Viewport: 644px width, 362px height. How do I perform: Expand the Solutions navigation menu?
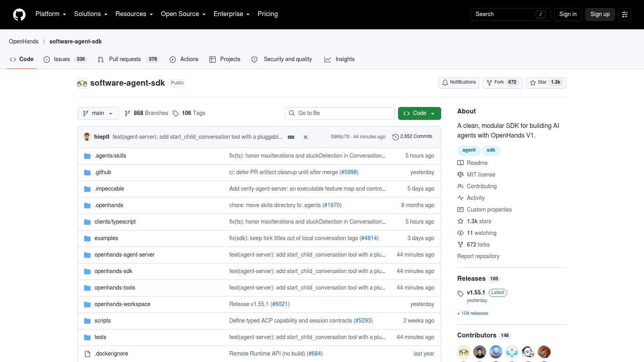tap(91, 14)
